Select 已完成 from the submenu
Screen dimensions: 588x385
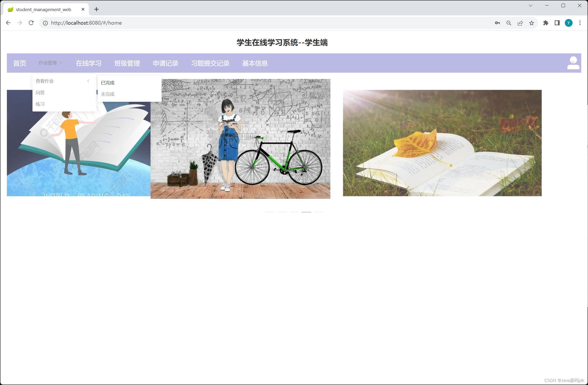[108, 83]
